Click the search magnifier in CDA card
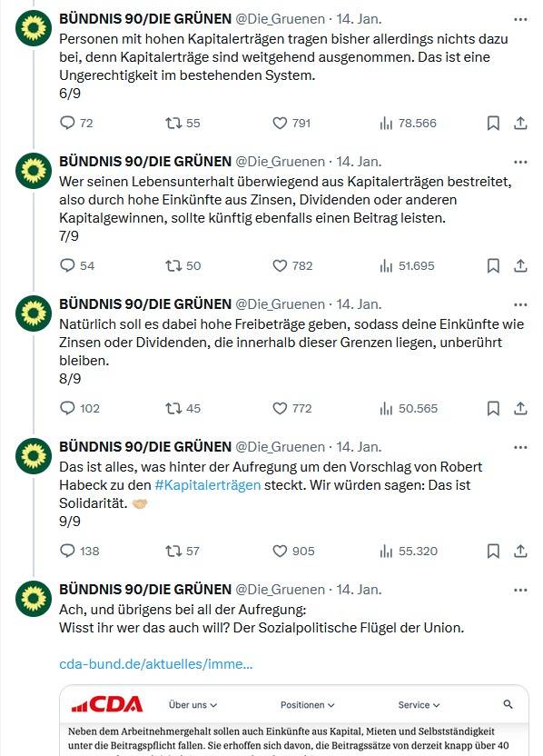Viewport: 543px width, 756px height. pos(508,704)
